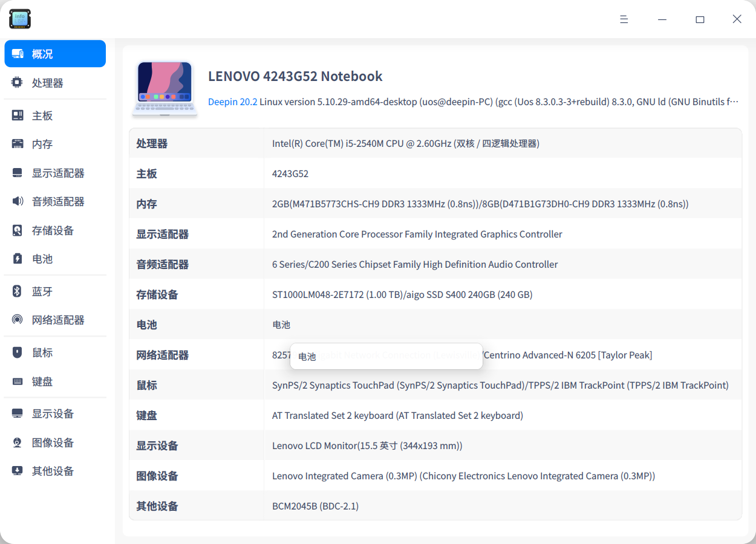Select 其他设备 label in the sidebar

point(53,471)
